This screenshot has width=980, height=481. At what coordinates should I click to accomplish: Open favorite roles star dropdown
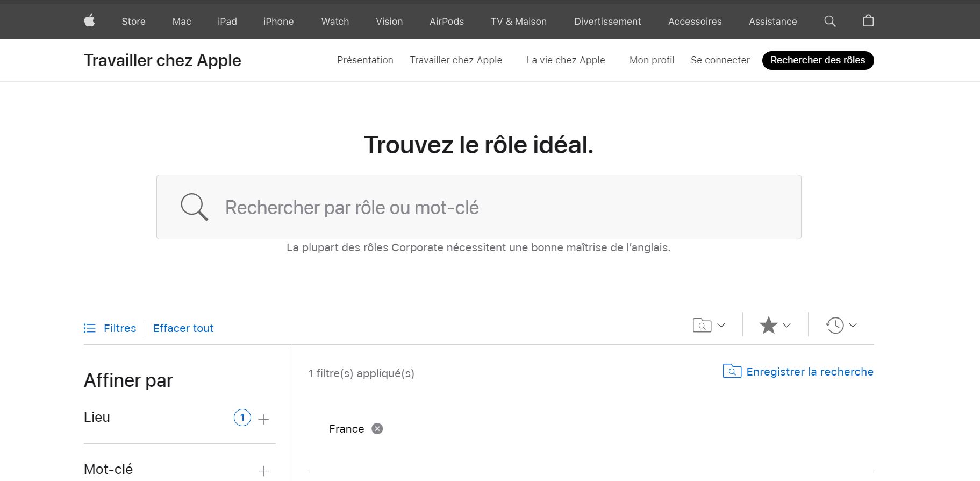click(775, 326)
